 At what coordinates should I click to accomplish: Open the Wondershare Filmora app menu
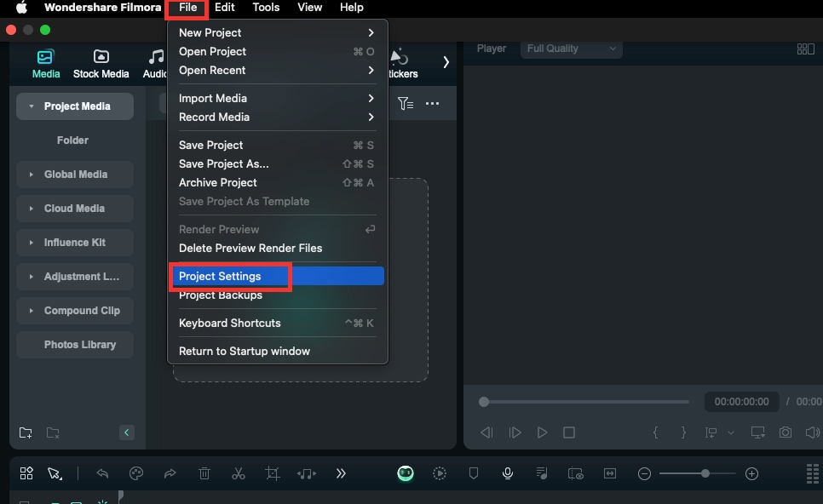point(102,8)
